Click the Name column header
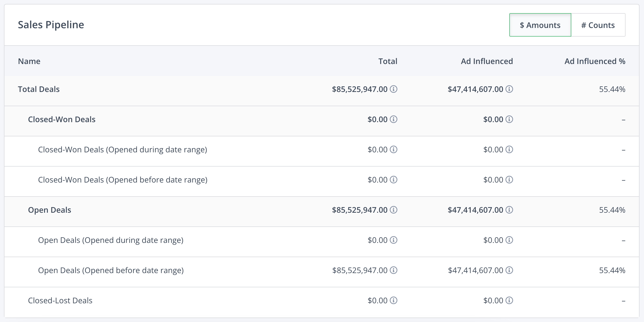 [x=29, y=61]
